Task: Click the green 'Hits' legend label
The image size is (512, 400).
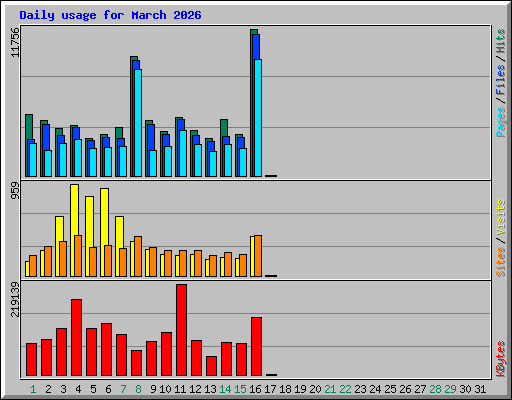Action: click(501, 41)
